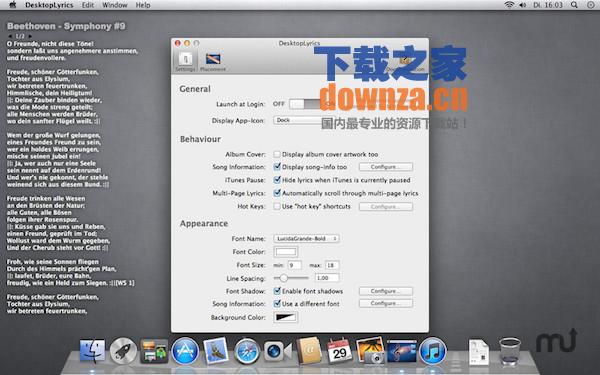The image size is (600, 375).
Task: Open Mail stamp icon in Dock
Action: [215, 351]
